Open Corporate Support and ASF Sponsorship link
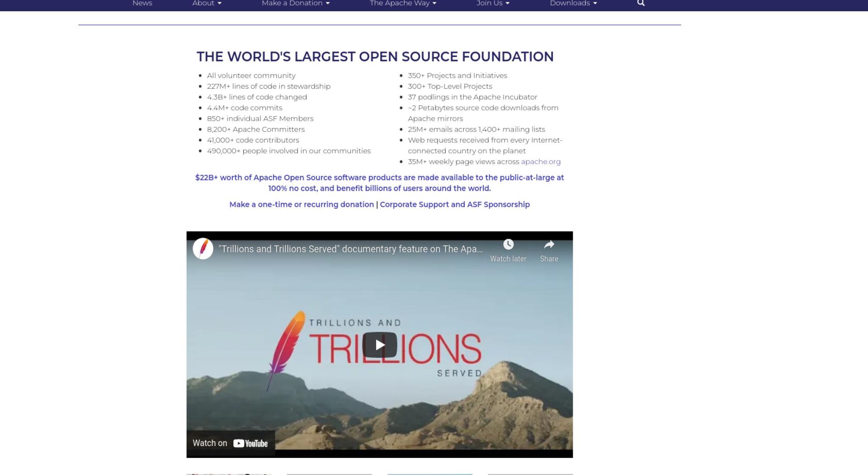This screenshot has height=475, width=868. click(455, 204)
